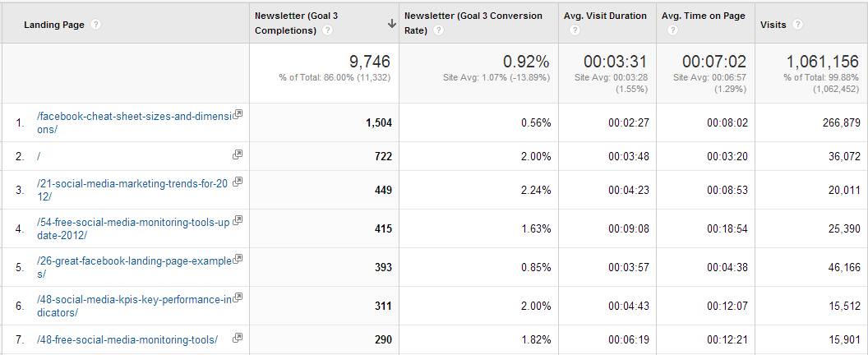Open 48-social-media-kpis page using external icon
The height and width of the screenshot is (355, 868).
[238, 297]
